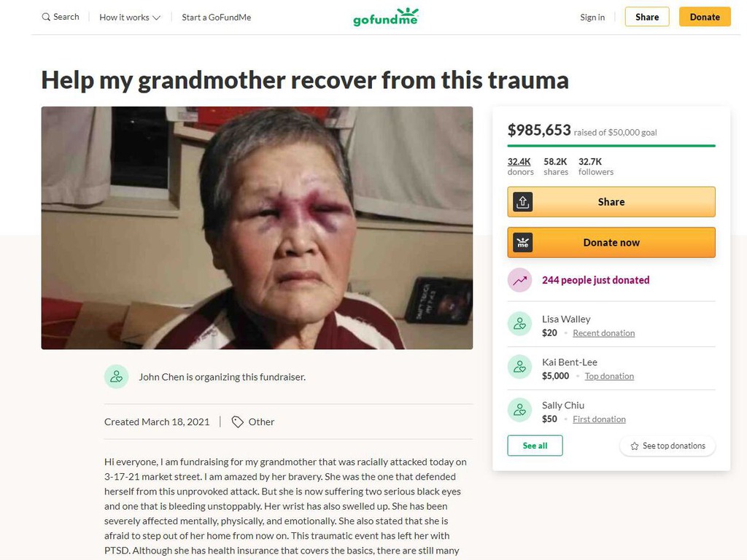Screen dimensions: 747x560
Task: Click the Other category tag icon
Action: (x=237, y=422)
